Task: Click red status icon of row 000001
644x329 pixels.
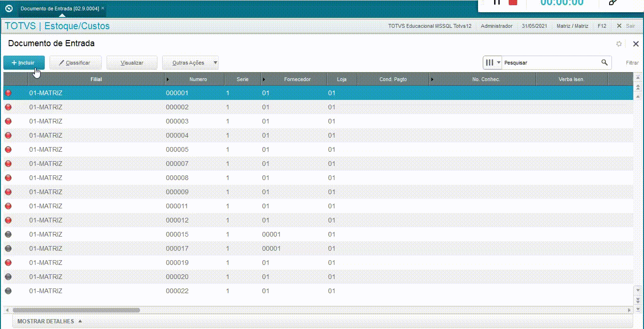Action: tap(8, 93)
